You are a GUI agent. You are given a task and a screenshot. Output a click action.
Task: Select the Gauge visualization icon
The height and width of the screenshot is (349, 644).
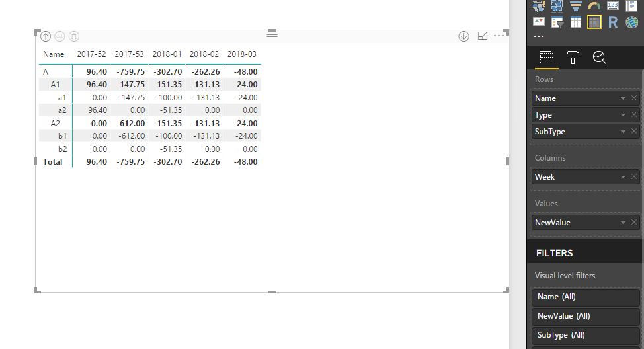[x=594, y=5]
